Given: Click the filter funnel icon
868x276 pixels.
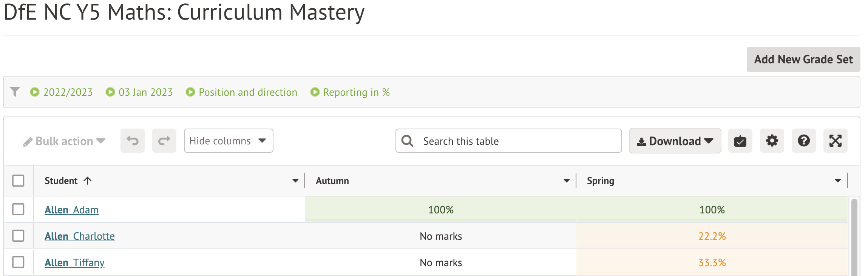Looking at the screenshot, I should pyautogui.click(x=15, y=92).
